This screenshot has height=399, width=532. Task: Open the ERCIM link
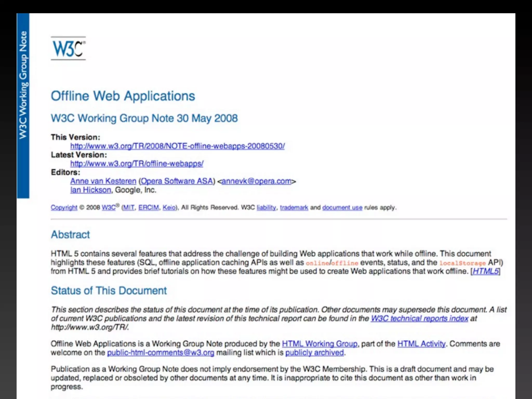click(149, 208)
